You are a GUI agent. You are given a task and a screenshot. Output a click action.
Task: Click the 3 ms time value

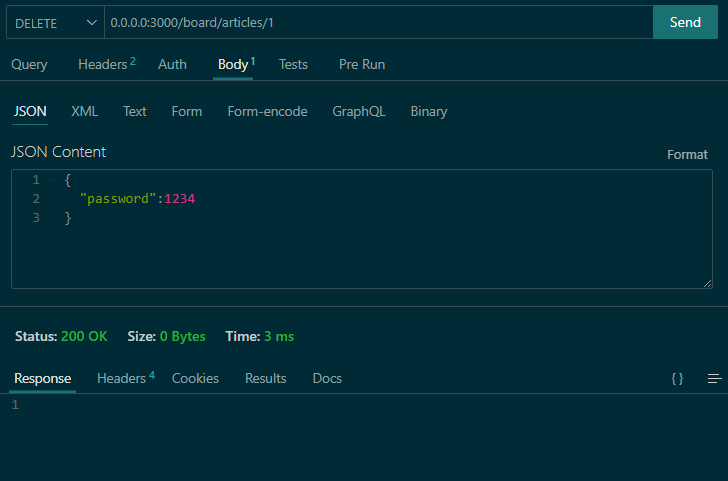279,336
